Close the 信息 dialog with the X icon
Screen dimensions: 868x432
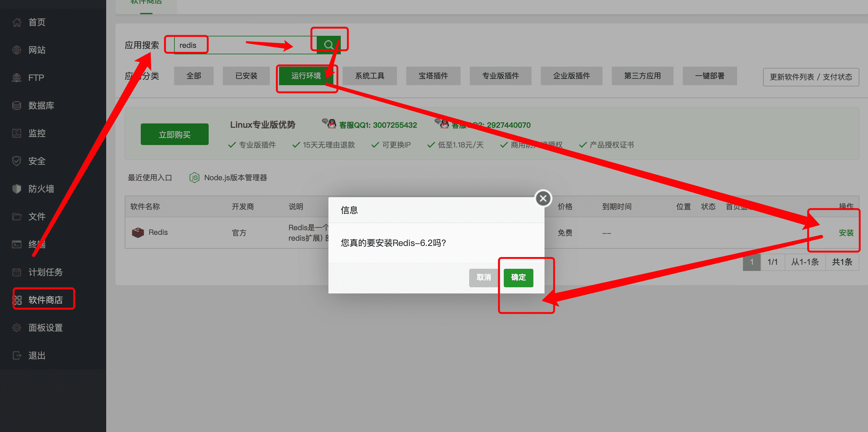pyautogui.click(x=543, y=199)
